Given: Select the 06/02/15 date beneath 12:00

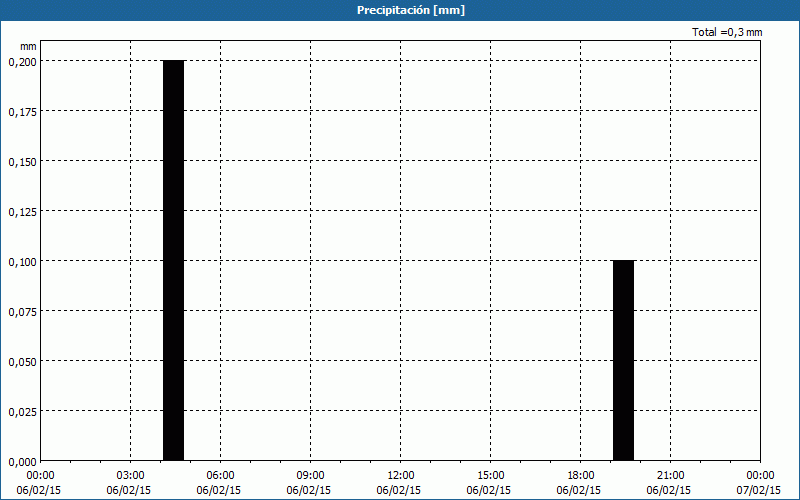Looking at the screenshot, I should [x=399, y=490].
